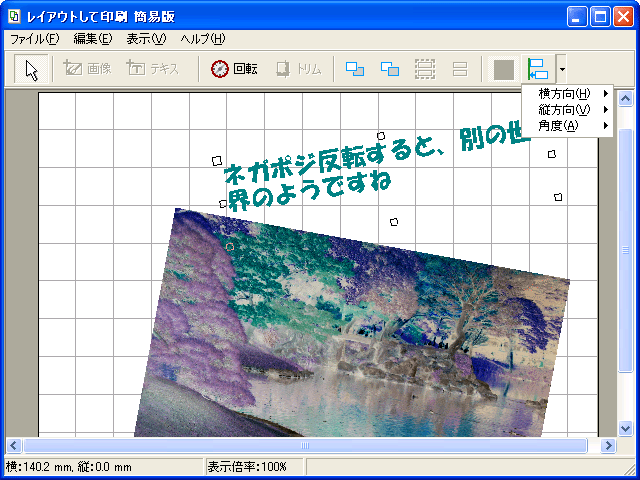Click the 画像 insert image tool

pyautogui.click(x=87, y=69)
